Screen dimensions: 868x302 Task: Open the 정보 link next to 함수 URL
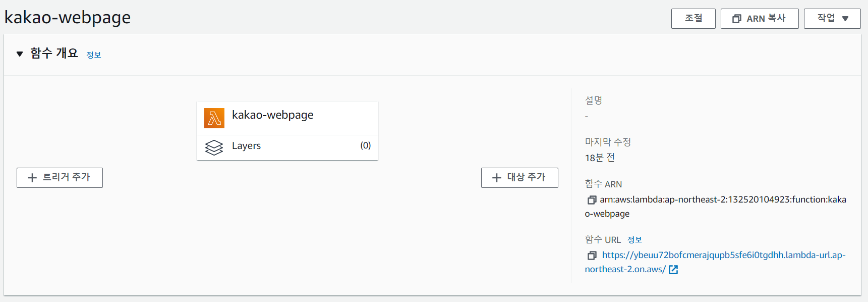click(x=634, y=240)
